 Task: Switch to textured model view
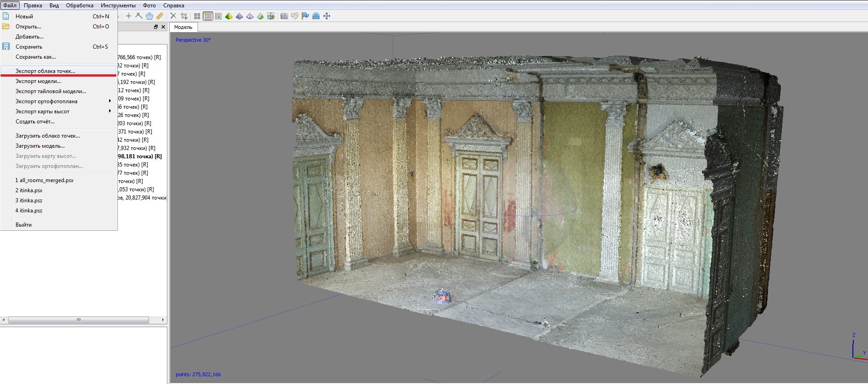[260, 16]
